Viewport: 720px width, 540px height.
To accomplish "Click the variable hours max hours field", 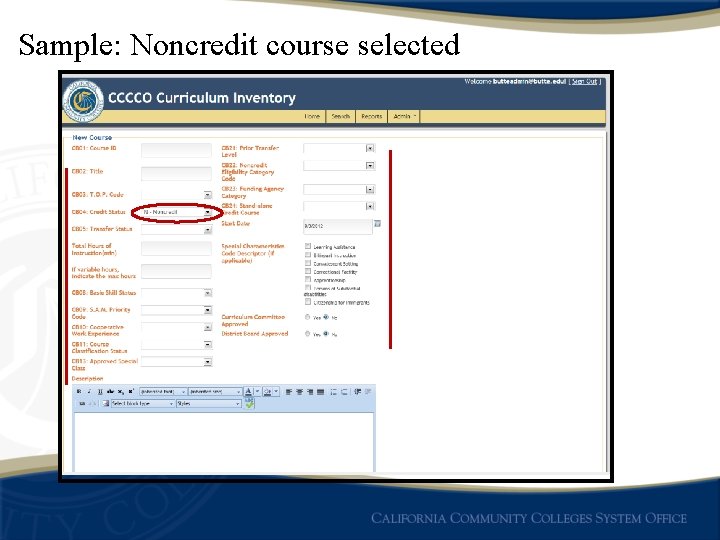I will coord(176,271).
